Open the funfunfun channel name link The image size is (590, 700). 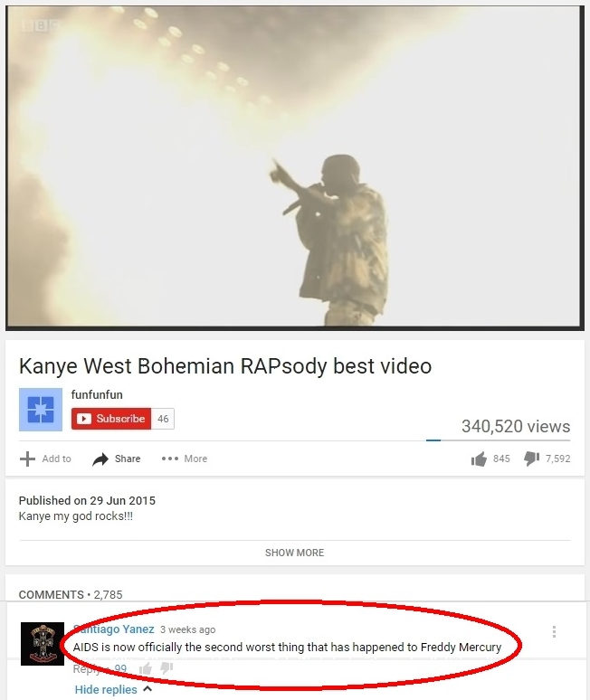tap(97, 394)
